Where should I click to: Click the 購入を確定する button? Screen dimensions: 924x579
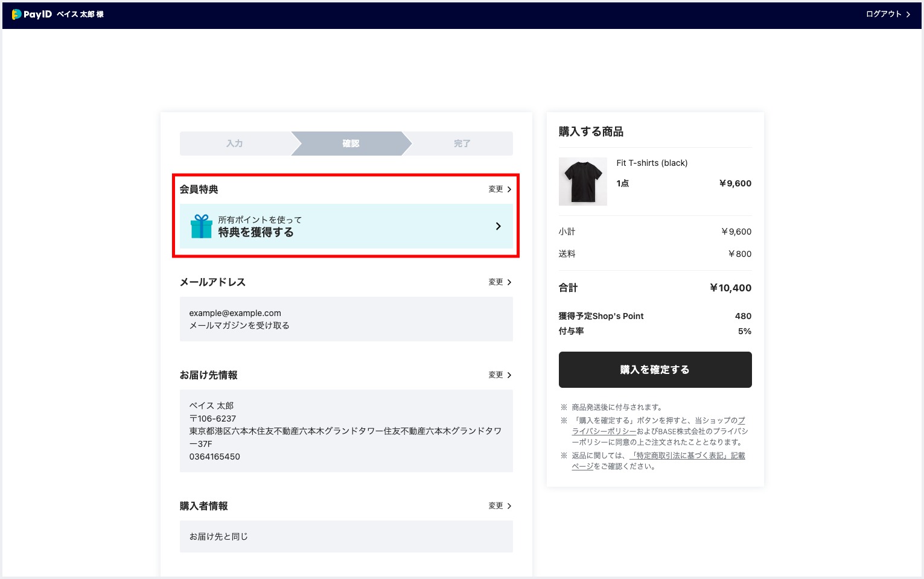coord(655,370)
